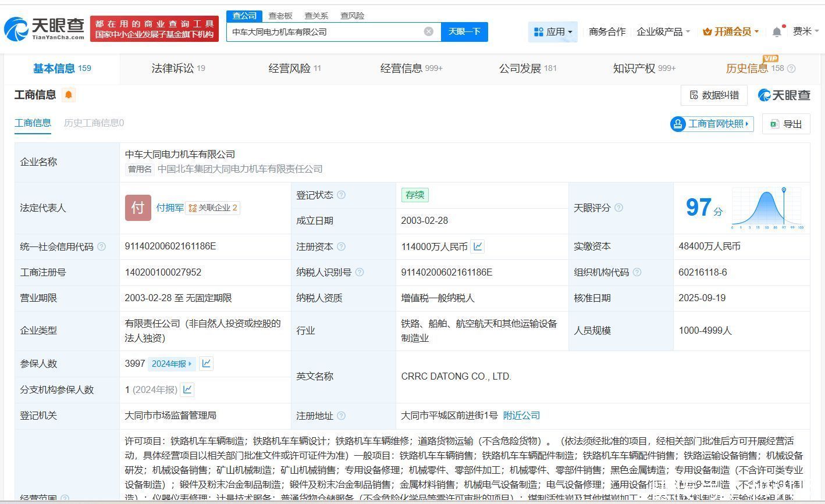
Task: Open the 企业级产品 dropdown
Action: (663, 32)
